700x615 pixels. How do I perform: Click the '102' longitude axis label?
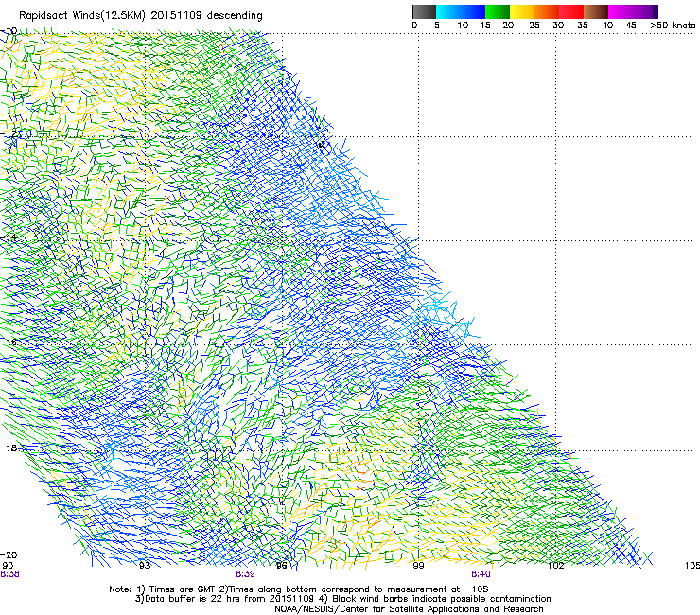pyautogui.click(x=556, y=566)
